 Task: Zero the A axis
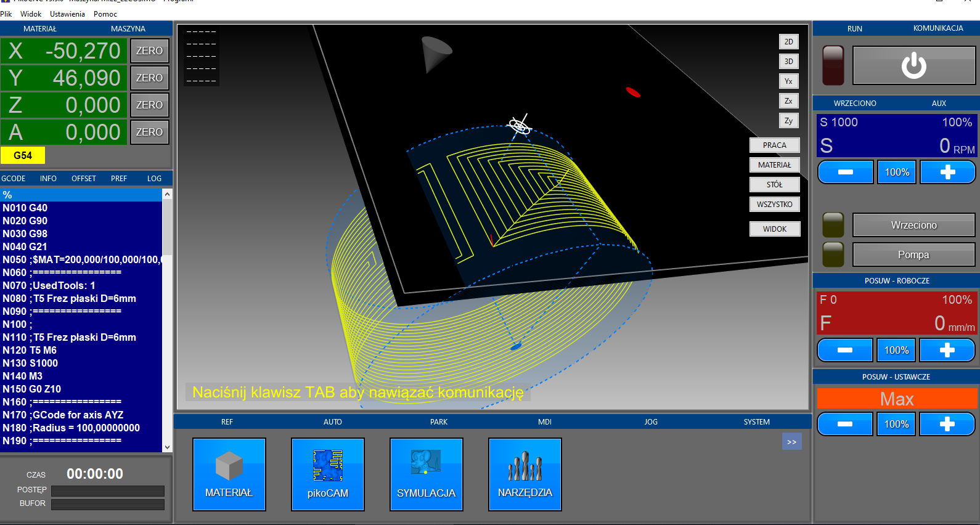pyautogui.click(x=150, y=132)
